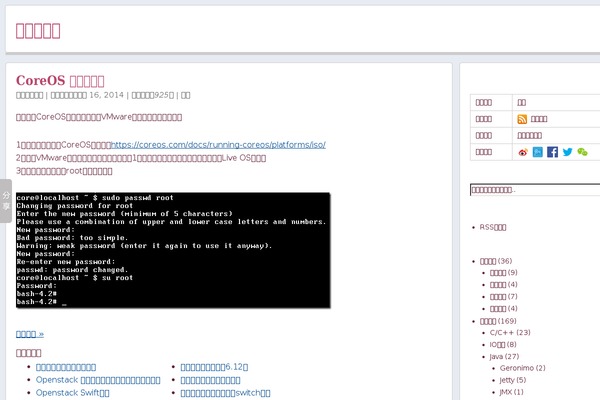This screenshot has height=400, width=600.
Task: Open the Tencent Weibo blue square icon
Action: point(538,152)
